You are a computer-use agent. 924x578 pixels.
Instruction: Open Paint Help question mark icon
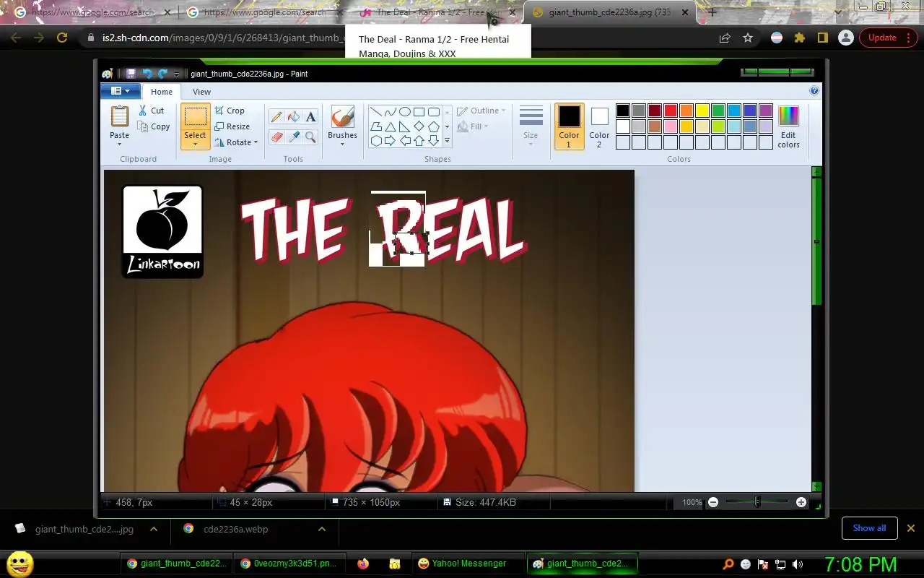[x=814, y=91]
